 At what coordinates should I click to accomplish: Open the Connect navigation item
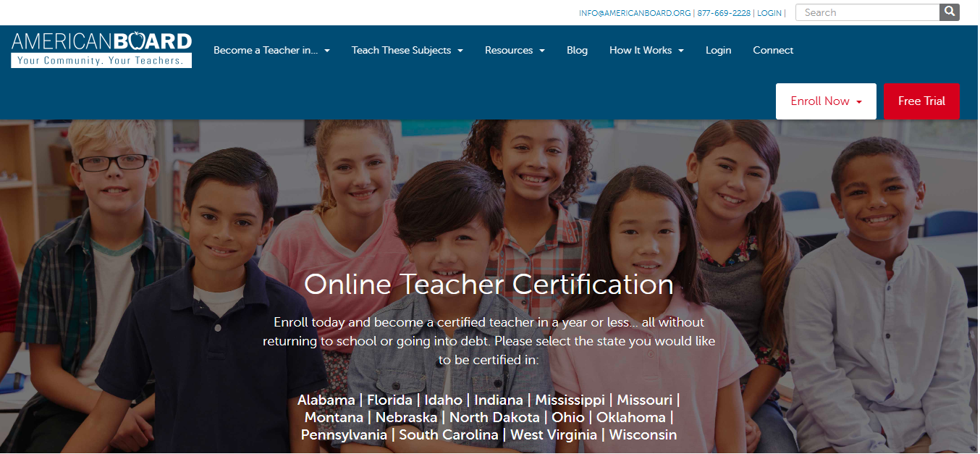[x=773, y=50]
